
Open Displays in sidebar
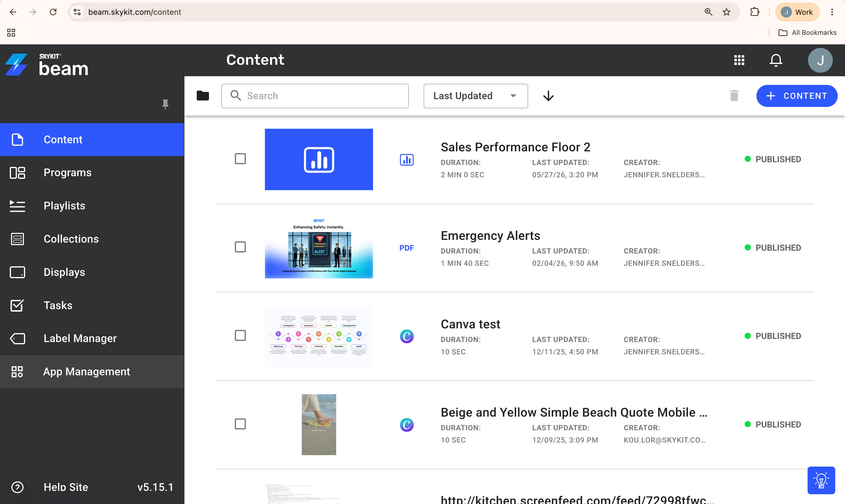(92, 272)
